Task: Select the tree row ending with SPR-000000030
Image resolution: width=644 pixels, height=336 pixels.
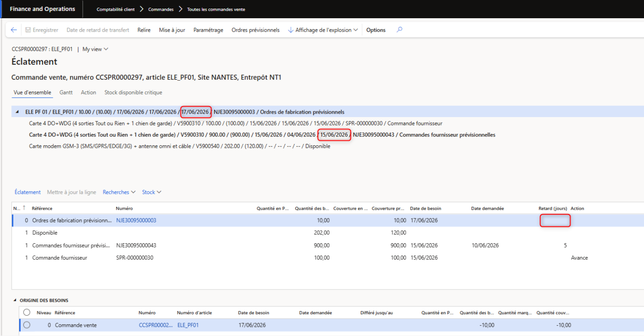Action: coord(235,124)
